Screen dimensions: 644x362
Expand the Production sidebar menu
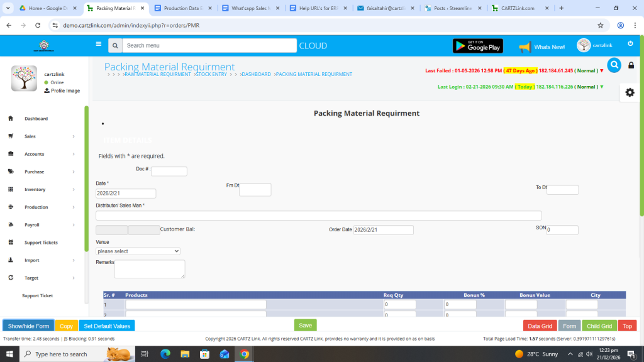pos(41,207)
